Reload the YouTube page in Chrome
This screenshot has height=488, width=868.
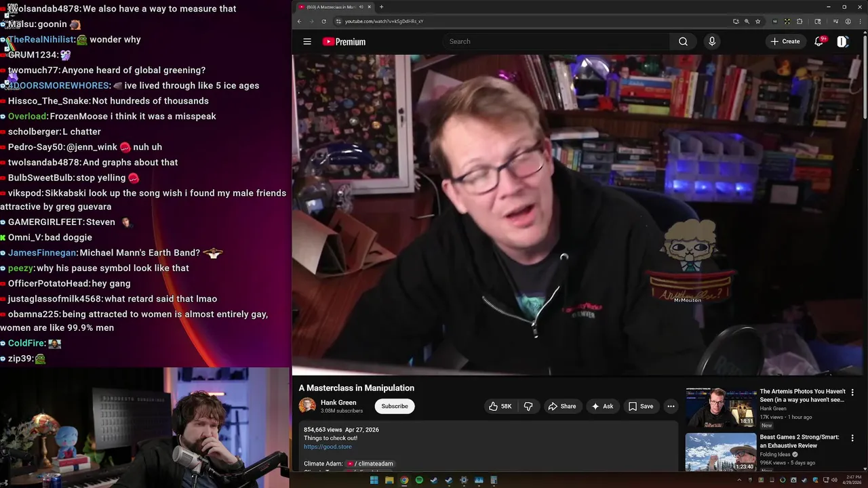click(325, 21)
